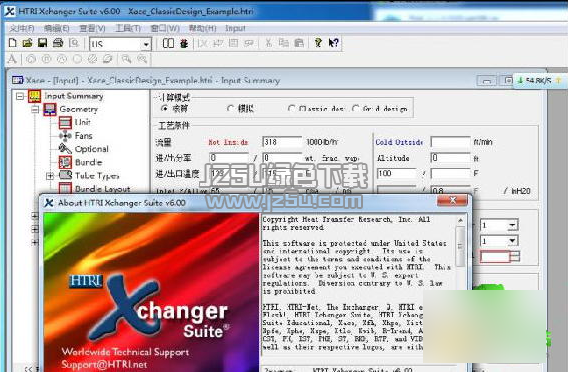Click the Save diskette toolbar icon
Image resolution: width=568 pixels, height=372 pixels.
coord(42,43)
